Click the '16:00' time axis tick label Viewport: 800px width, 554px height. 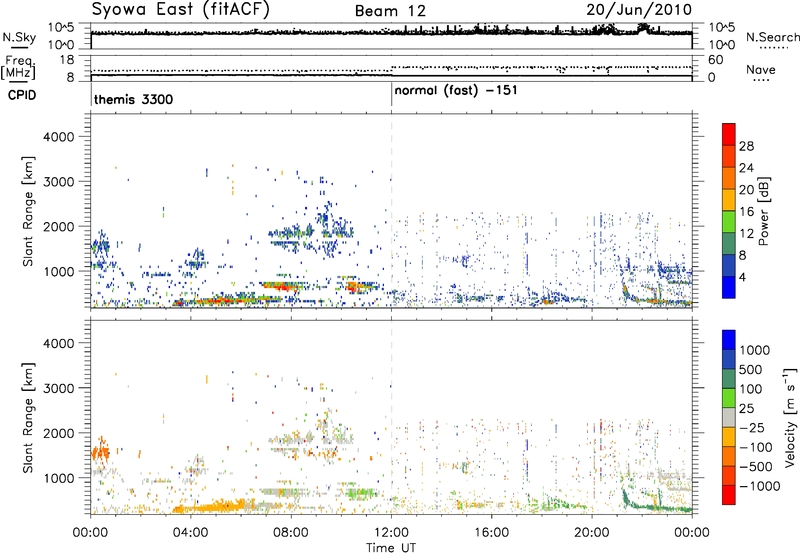(492, 533)
